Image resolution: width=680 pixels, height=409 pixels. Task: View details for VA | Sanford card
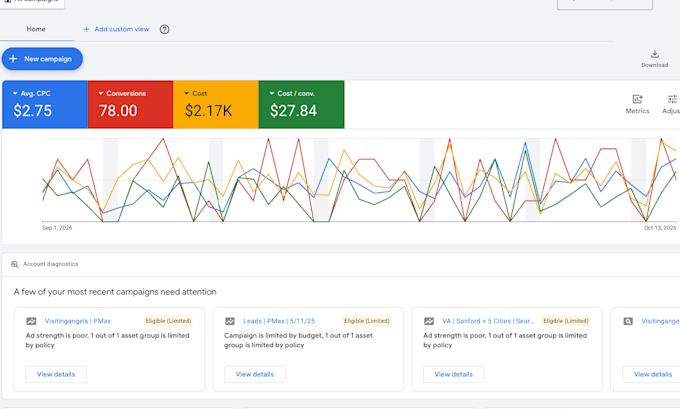(454, 374)
